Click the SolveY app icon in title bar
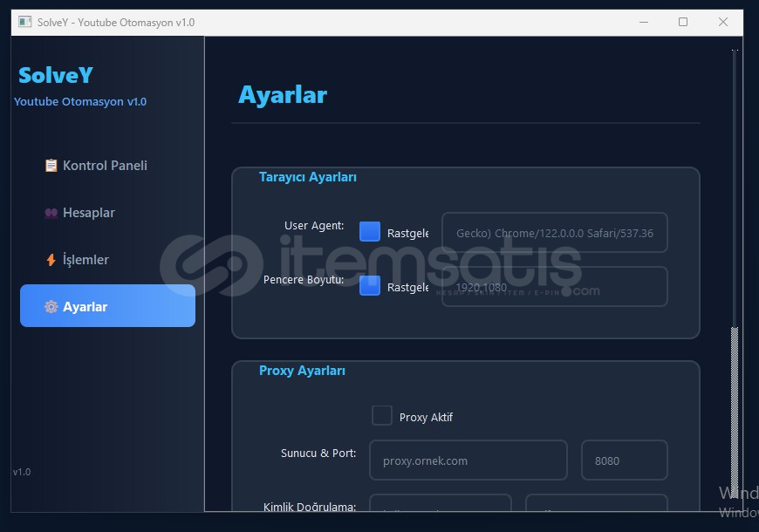This screenshot has width=759, height=532. pos(24,22)
